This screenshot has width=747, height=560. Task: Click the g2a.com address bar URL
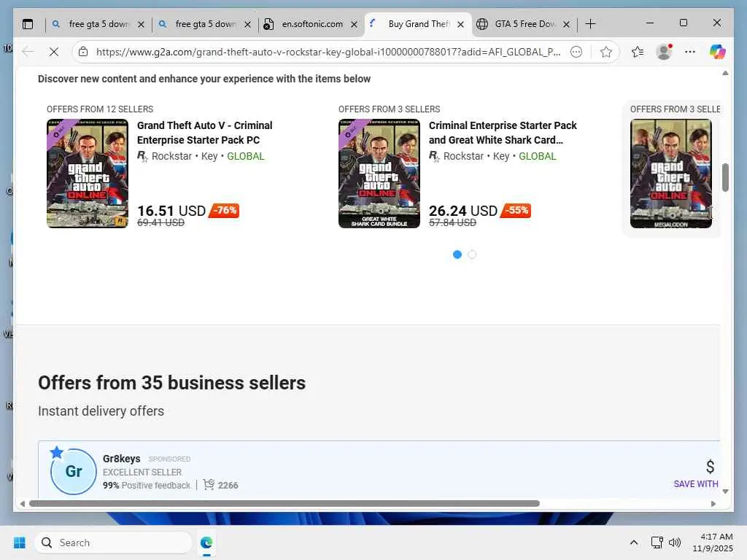328,52
